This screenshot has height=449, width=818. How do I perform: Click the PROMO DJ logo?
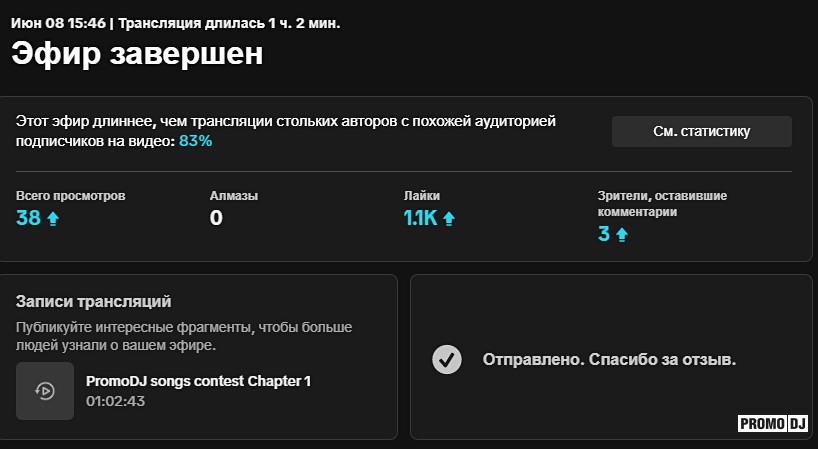[772, 424]
